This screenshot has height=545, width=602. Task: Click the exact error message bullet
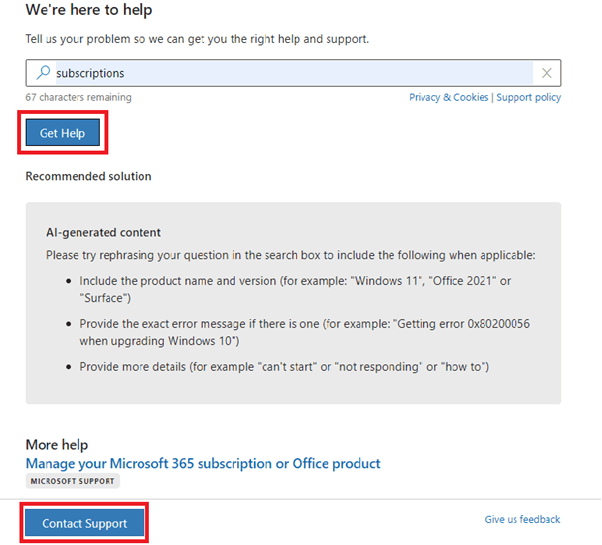click(304, 332)
